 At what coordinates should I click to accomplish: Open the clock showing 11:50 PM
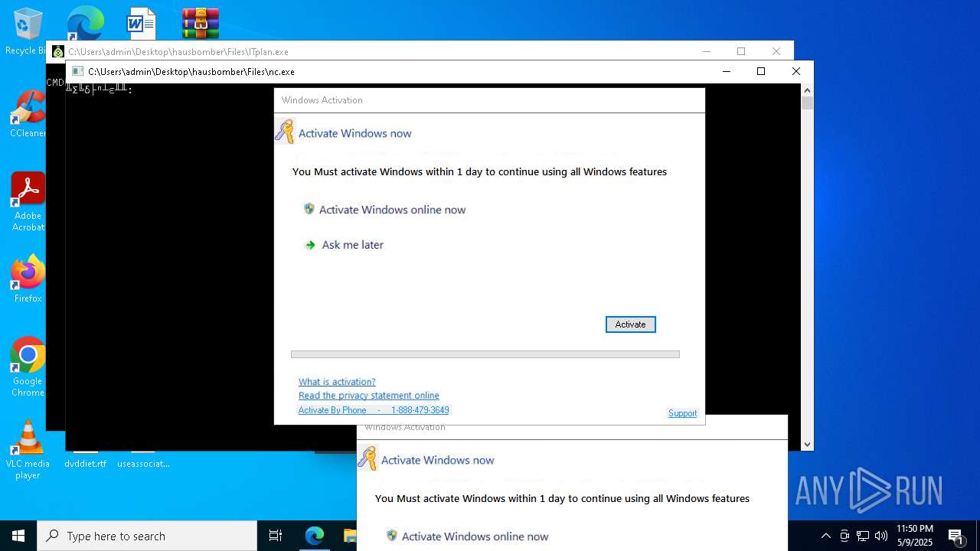(x=914, y=536)
